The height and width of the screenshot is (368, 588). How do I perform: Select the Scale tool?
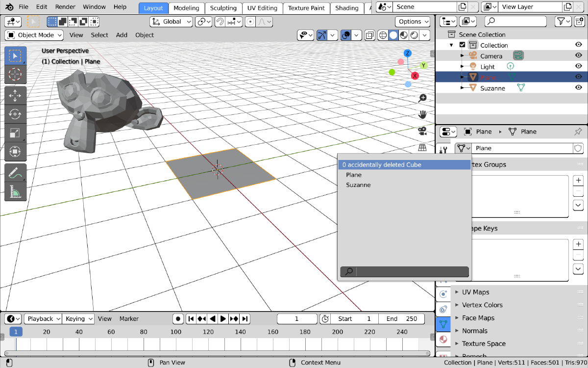point(15,133)
